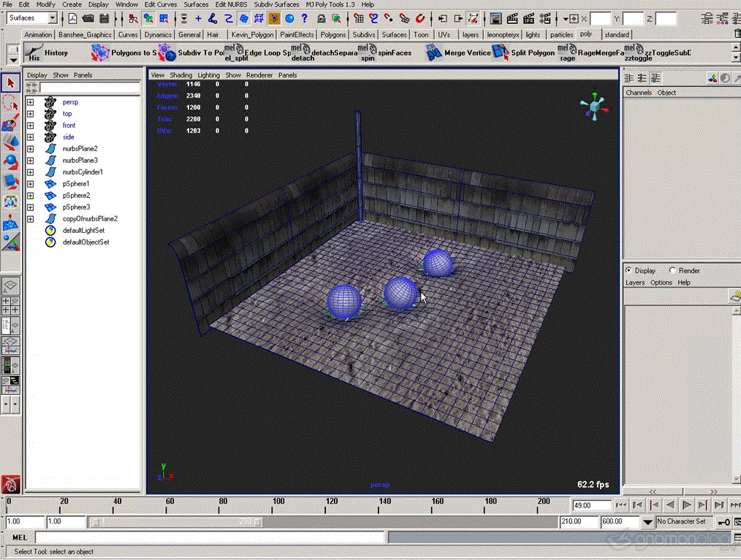This screenshot has width=741, height=560.
Task: Run the Polygons to Subdiv shelf tool
Action: point(100,52)
